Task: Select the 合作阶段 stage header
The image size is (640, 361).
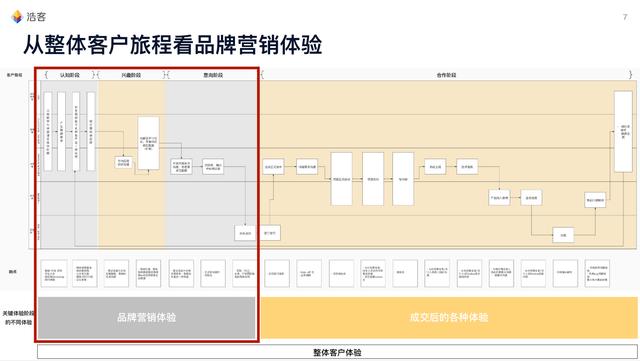Action: [446, 75]
